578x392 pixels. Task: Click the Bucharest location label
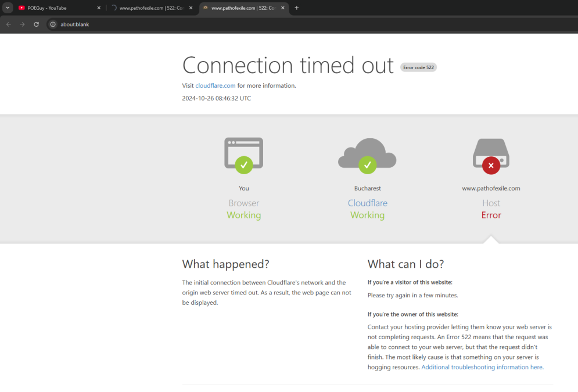[368, 188]
